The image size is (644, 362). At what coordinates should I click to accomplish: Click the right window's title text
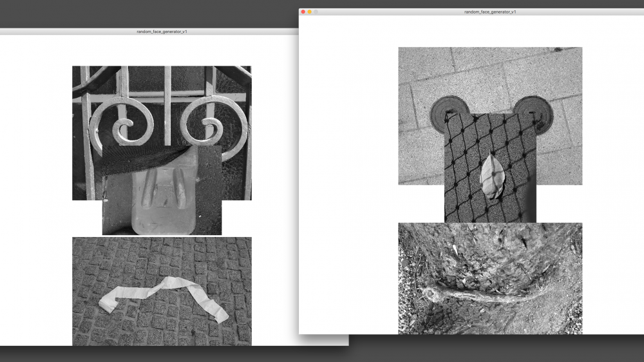pyautogui.click(x=489, y=12)
